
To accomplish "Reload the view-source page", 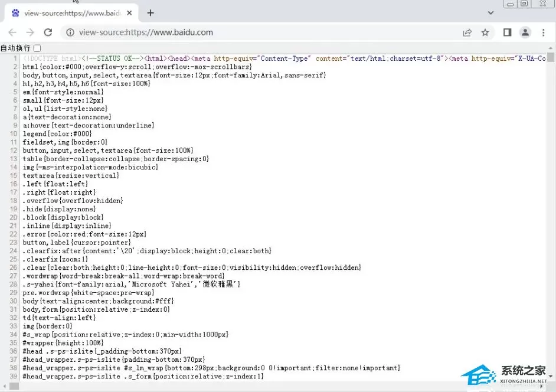I will 48,32.
